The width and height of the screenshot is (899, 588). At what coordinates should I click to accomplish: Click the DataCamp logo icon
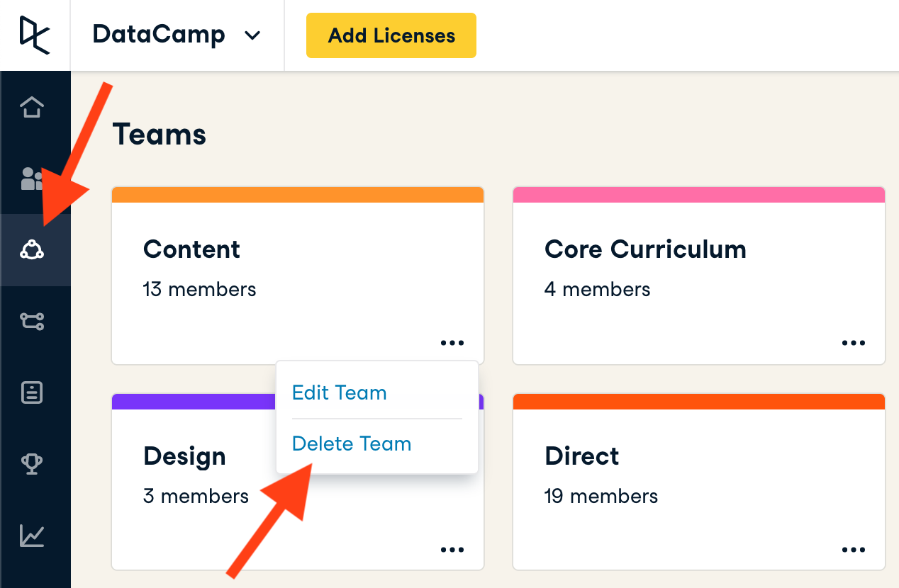(35, 35)
